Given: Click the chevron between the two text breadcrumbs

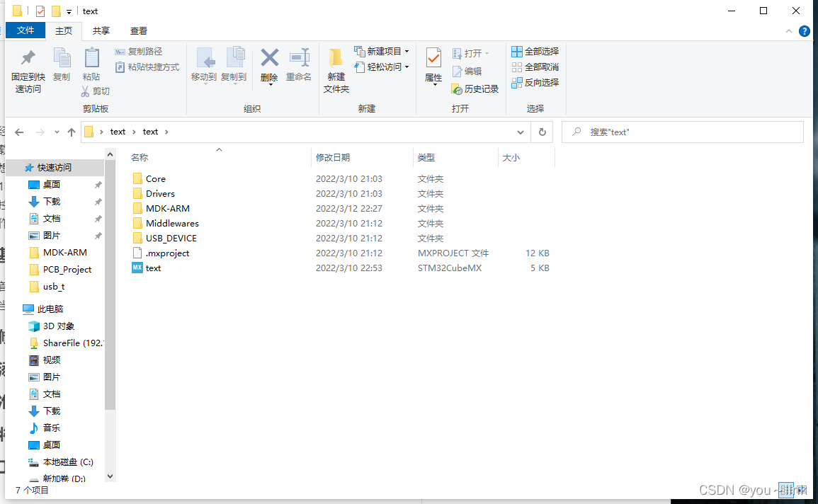Looking at the screenshot, I should (x=134, y=132).
